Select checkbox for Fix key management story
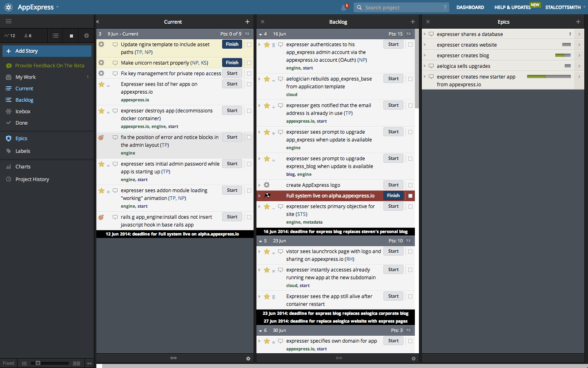 click(x=249, y=74)
